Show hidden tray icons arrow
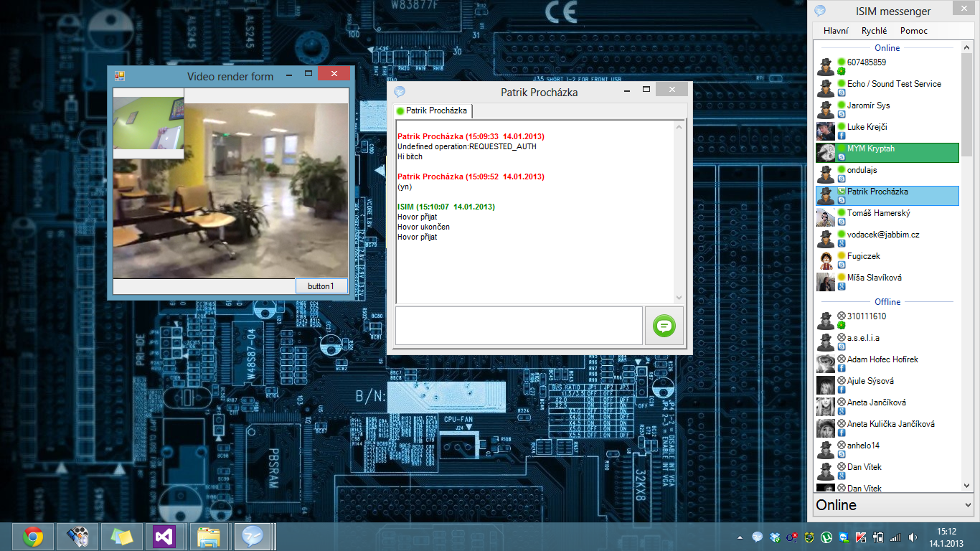The width and height of the screenshot is (980, 551). 740,537
